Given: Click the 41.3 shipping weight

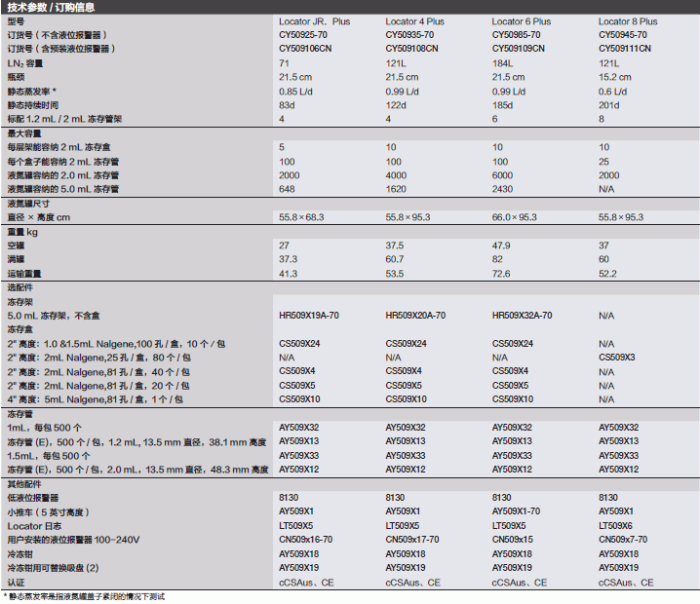Looking at the screenshot, I should pyautogui.click(x=288, y=274).
